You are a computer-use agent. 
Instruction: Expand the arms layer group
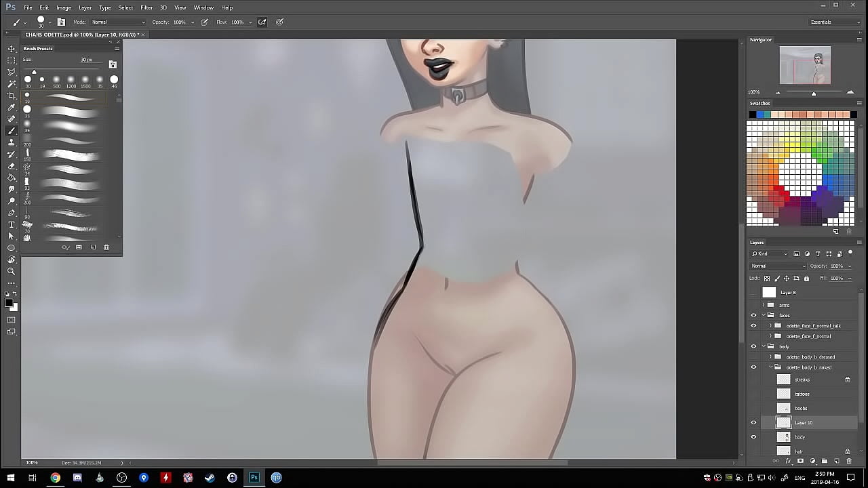click(764, 305)
